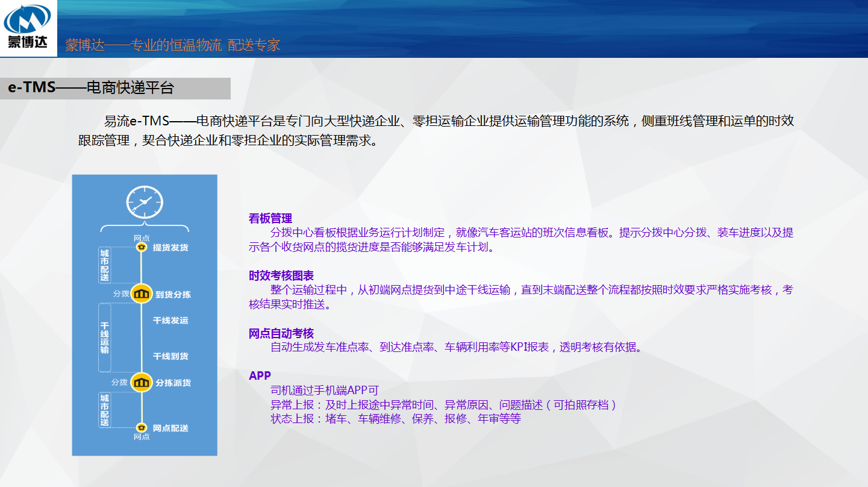Click the paragraph starting 整个运输过程中
Image resolution: width=868 pixels, height=487 pixels.
521,297
